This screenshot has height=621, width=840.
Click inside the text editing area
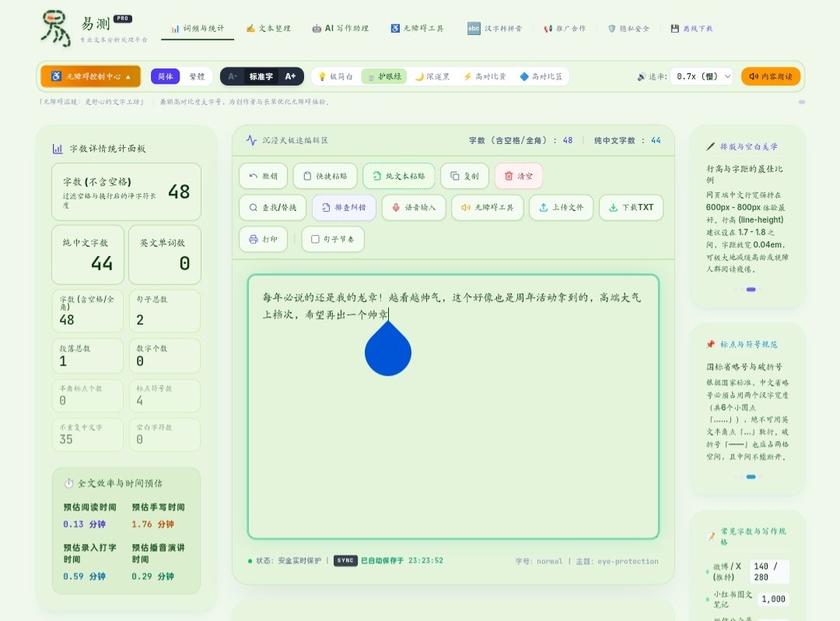[x=453, y=407]
